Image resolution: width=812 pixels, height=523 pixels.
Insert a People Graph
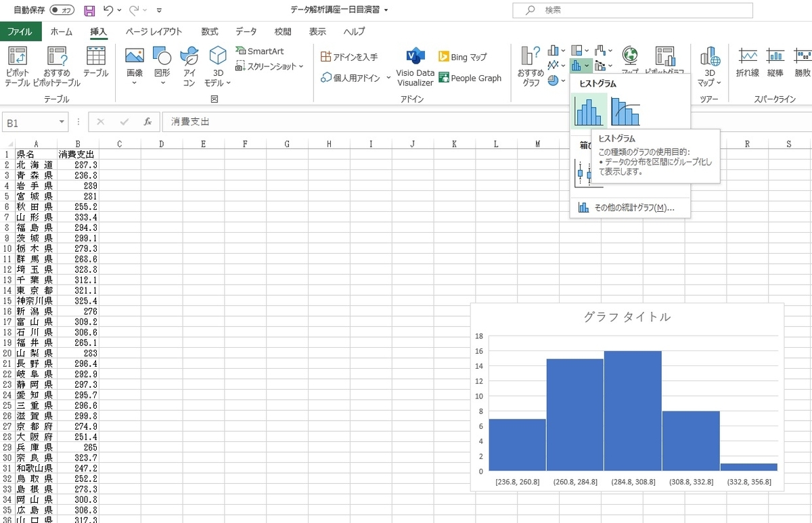470,78
